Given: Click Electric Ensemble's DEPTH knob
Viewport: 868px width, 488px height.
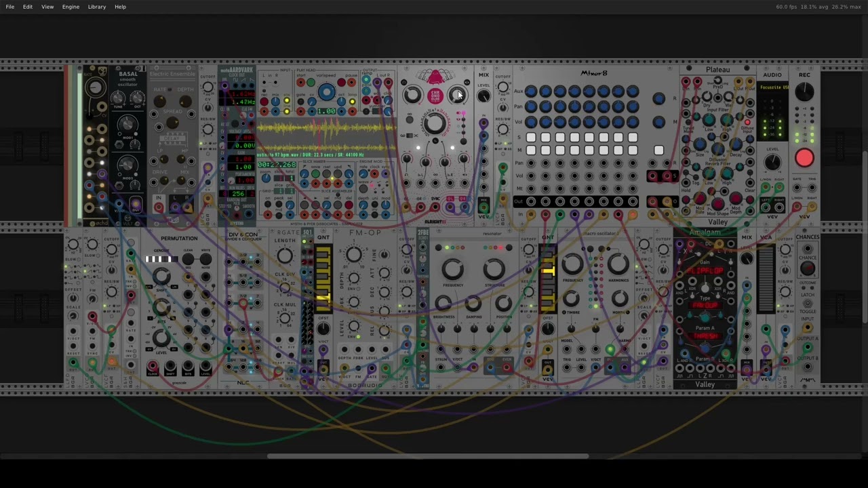Looking at the screenshot, I should pyautogui.click(x=184, y=102).
